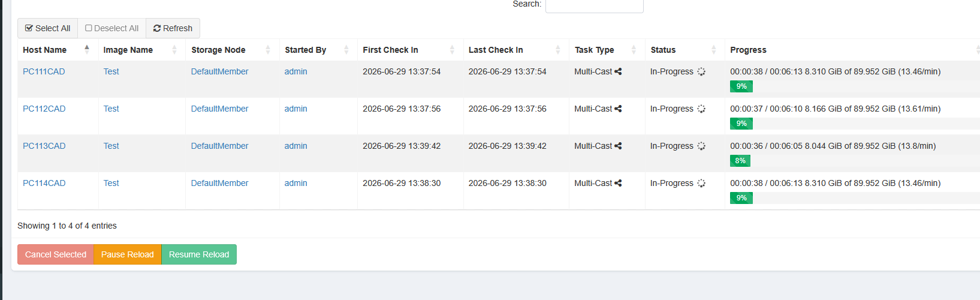
Task: Click progress text with 13.61/min rate
Action: point(836,109)
